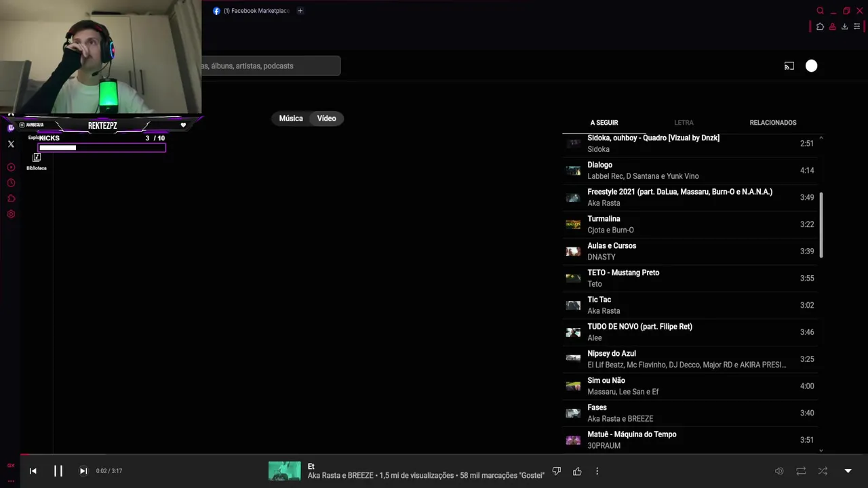
Task: Toggle repeat mode
Action: 801,471
